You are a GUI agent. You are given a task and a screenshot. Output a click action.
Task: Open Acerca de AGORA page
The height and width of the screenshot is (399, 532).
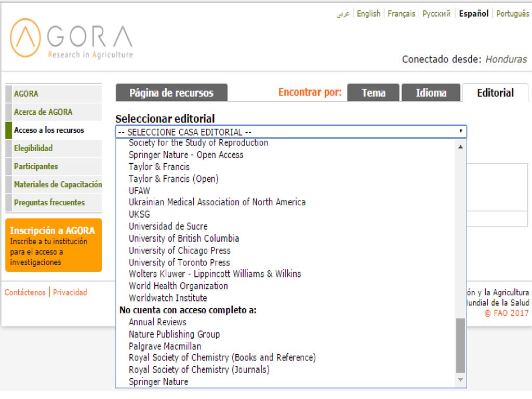click(54, 112)
